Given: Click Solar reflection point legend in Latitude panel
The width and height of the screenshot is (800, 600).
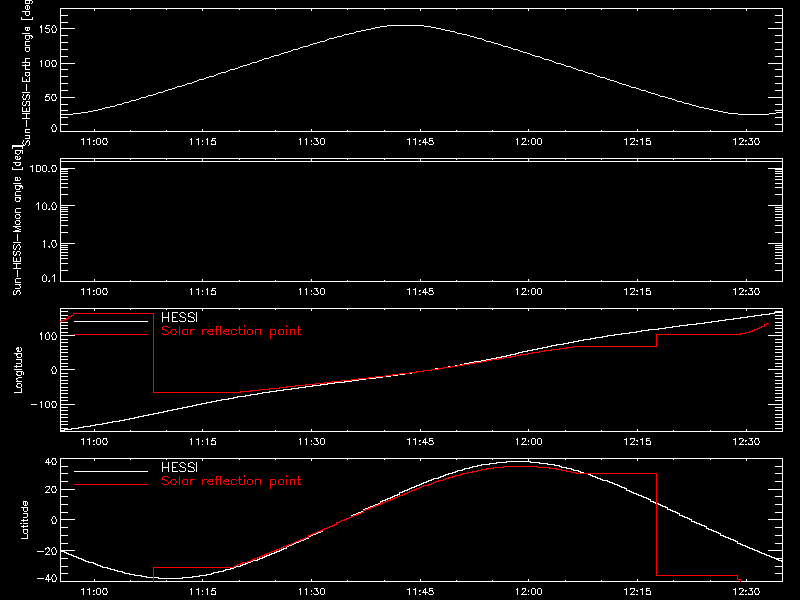Looking at the screenshot, I should point(231,481).
